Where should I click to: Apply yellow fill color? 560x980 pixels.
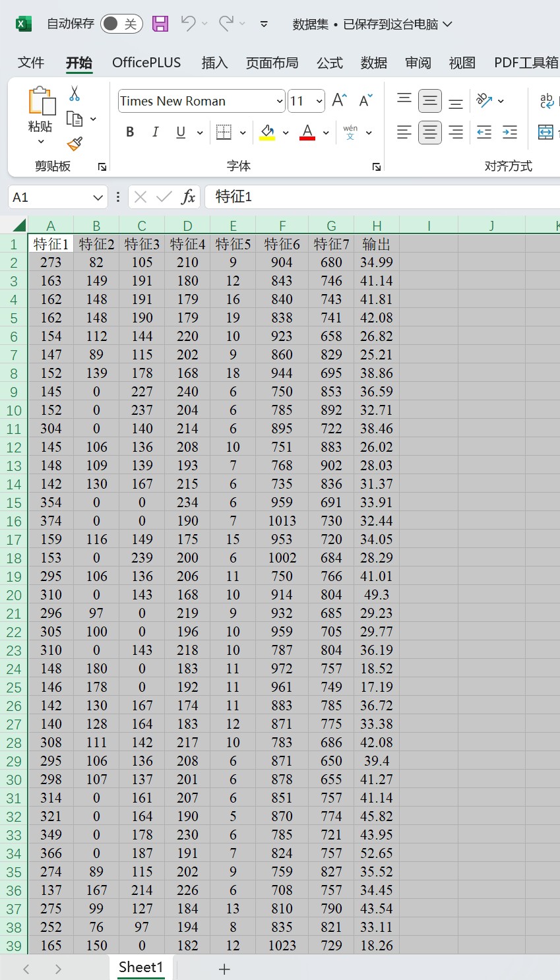point(267,132)
